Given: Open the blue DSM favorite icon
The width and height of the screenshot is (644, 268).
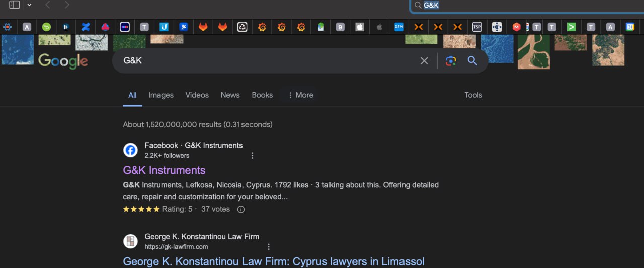Looking at the screenshot, I should point(398,27).
